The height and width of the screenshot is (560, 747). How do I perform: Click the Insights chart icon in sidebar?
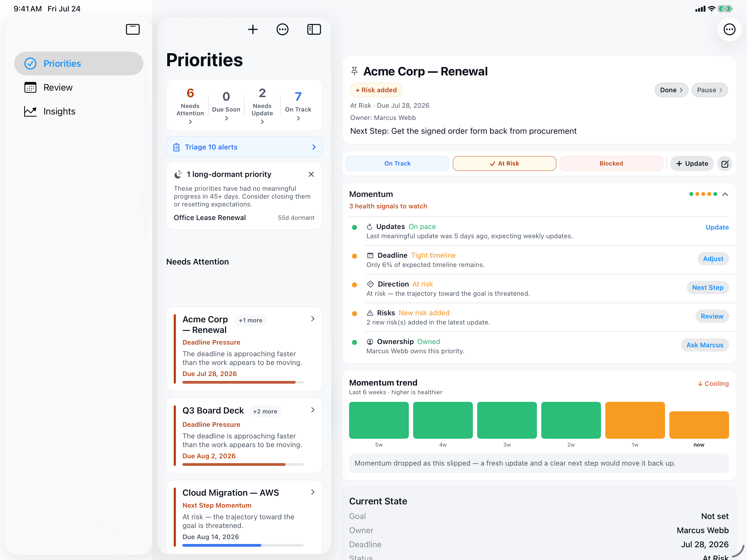[x=30, y=112]
